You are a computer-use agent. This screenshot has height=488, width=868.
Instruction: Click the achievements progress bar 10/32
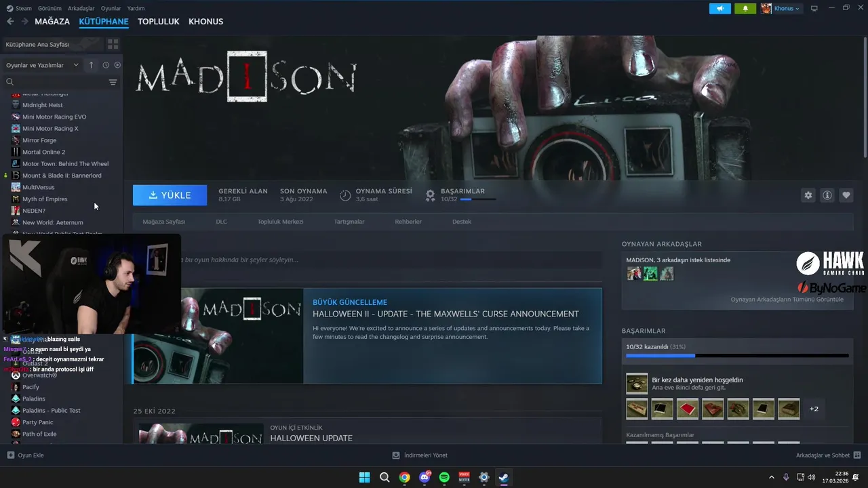click(x=737, y=355)
